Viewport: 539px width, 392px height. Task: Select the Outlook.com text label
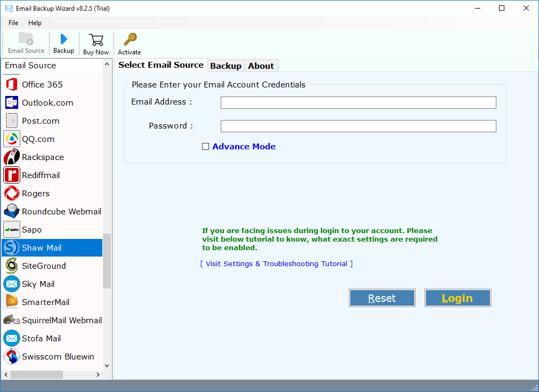click(x=47, y=103)
